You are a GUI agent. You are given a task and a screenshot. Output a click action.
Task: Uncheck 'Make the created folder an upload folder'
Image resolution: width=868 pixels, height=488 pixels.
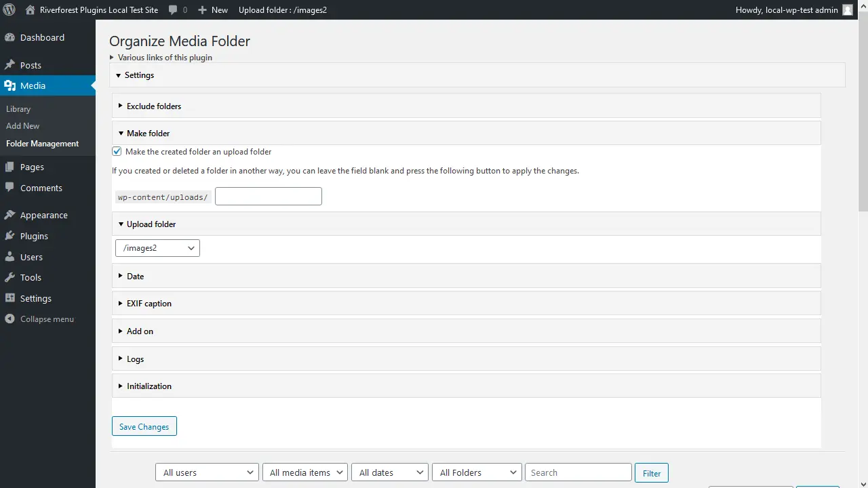[x=116, y=150]
